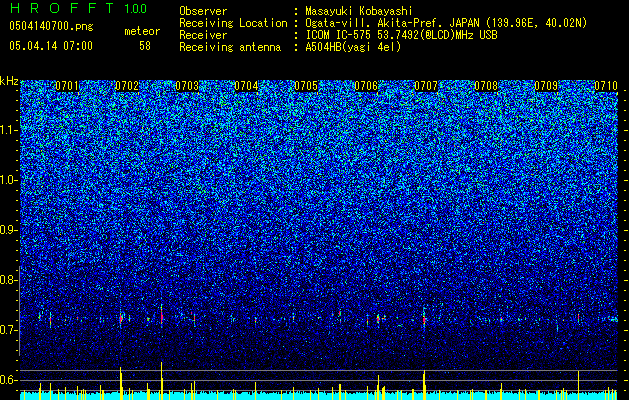Click the A504HB(yagi 4el) antenna text
The image size is (629, 400).
pyautogui.click(x=353, y=47)
